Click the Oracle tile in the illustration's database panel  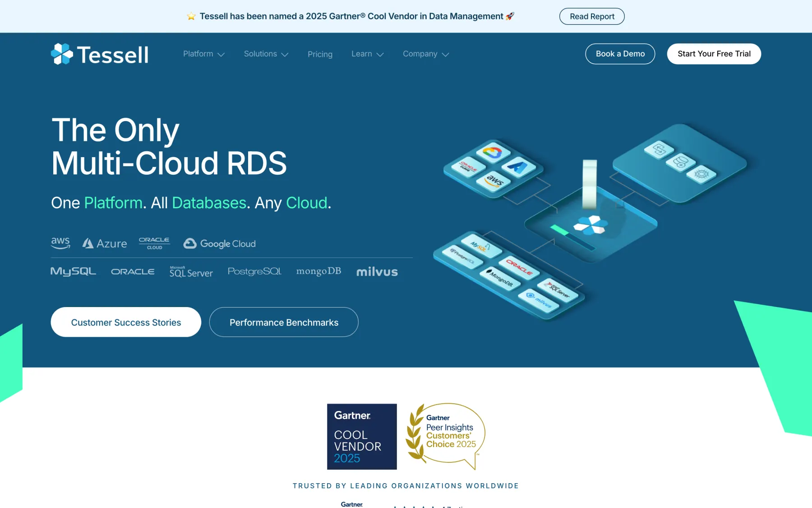tap(519, 267)
